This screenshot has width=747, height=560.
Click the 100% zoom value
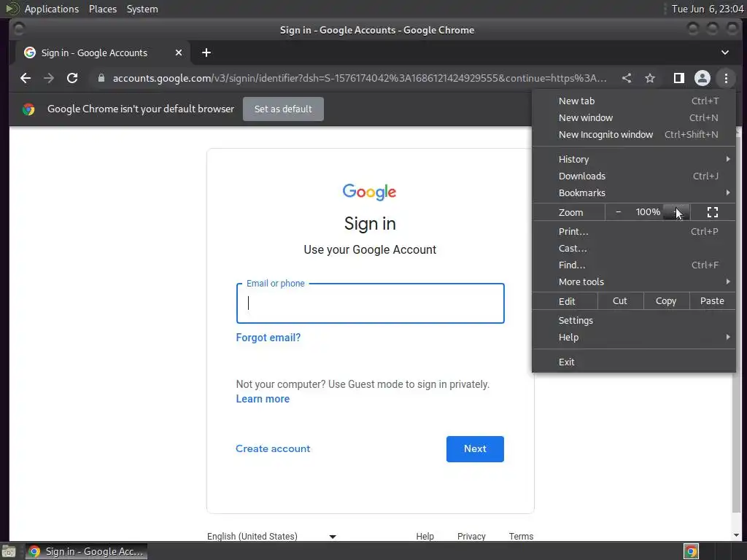tap(648, 212)
